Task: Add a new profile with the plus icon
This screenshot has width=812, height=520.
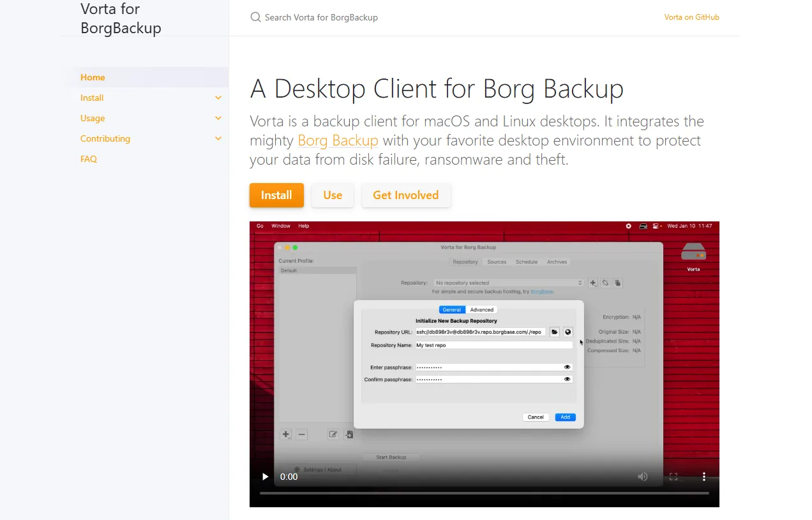Action: click(x=286, y=435)
